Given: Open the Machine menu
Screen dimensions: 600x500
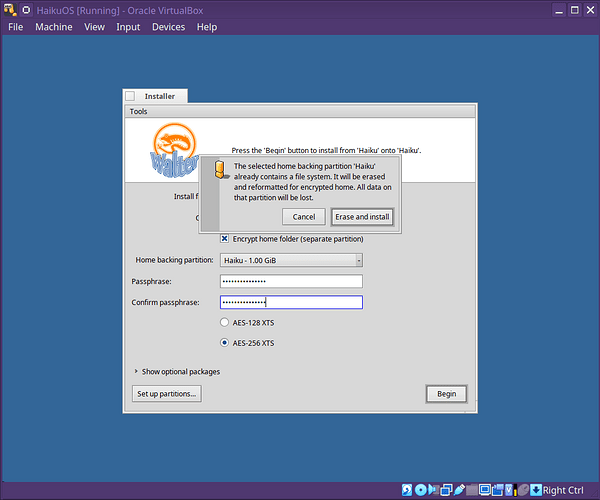Looking at the screenshot, I should click(54, 27).
